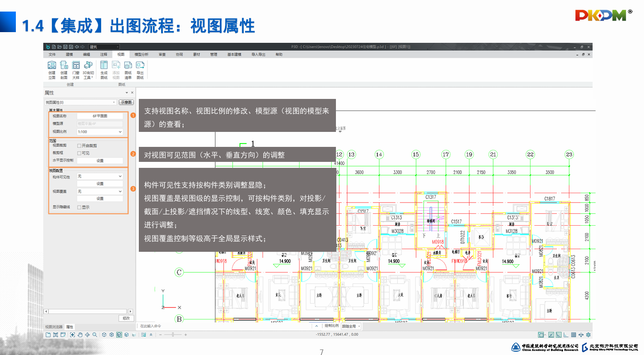Click 设置 under 构件可见性

click(x=100, y=184)
